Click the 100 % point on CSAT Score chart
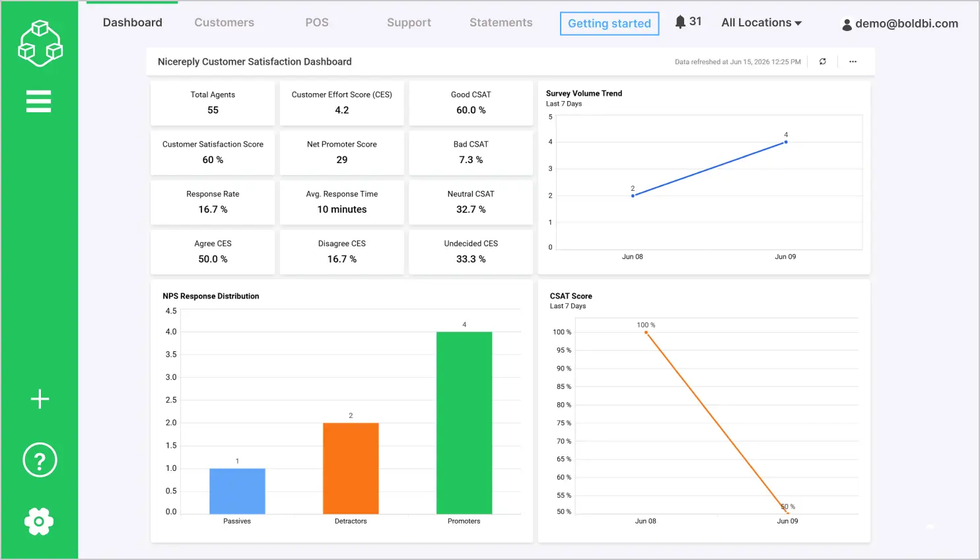The width and height of the screenshot is (980, 560). (x=646, y=332)
